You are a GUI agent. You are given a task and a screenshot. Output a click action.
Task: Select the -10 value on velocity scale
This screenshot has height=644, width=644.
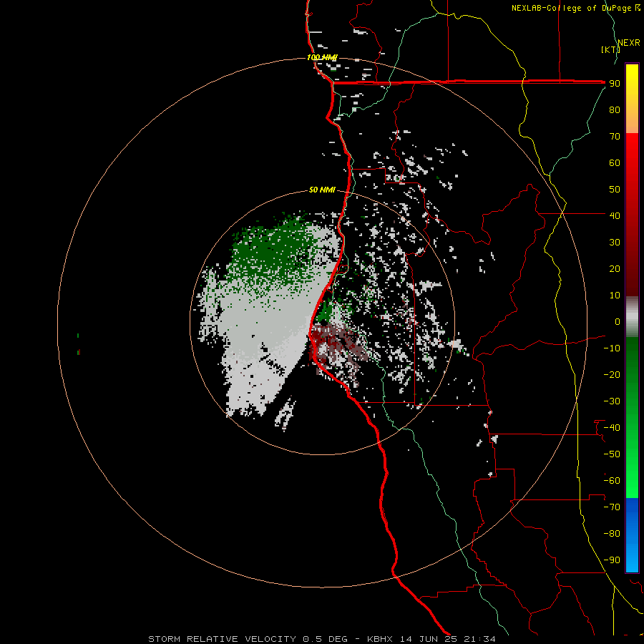(612, 348)
